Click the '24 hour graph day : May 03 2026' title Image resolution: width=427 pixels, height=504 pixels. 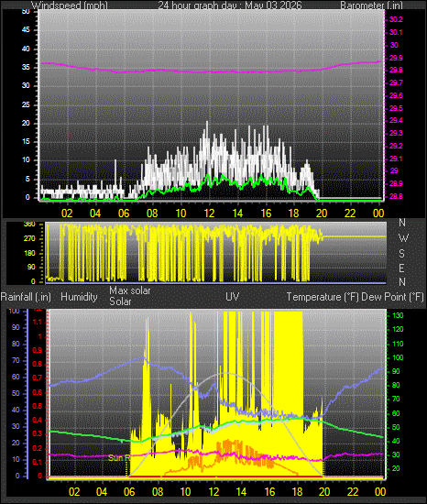point(230,5)
